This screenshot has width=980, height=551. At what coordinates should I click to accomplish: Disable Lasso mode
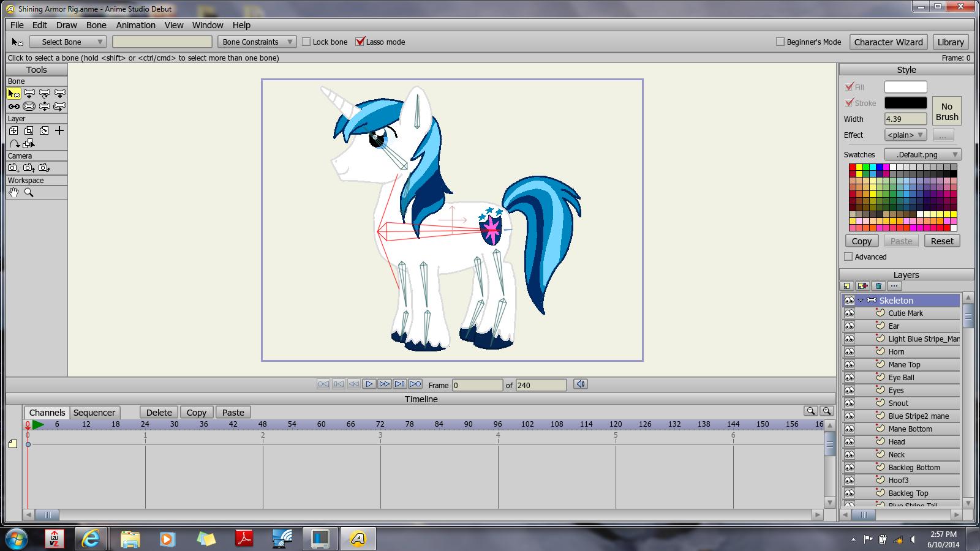[360, 42]
